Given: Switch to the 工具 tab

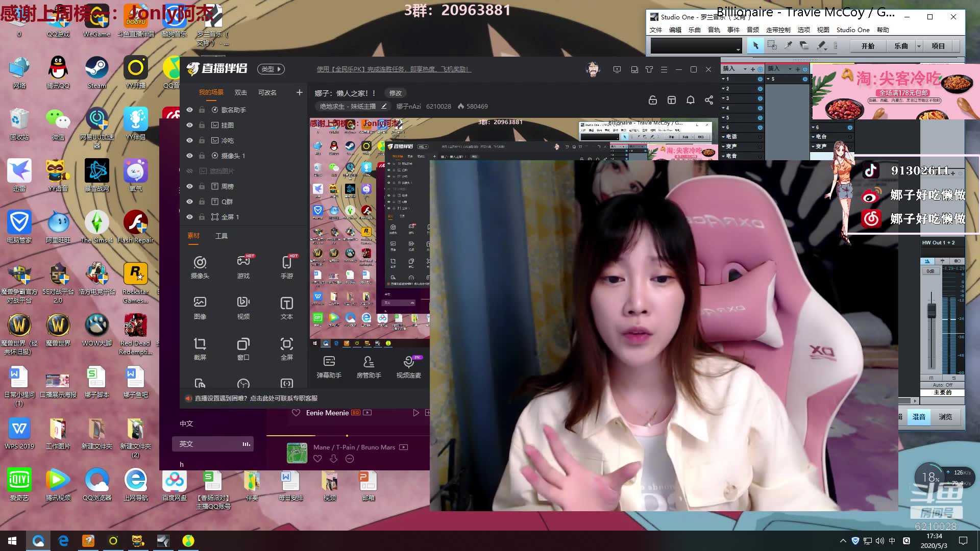Looking at the screenshot, I should click(x=221, y=236).
